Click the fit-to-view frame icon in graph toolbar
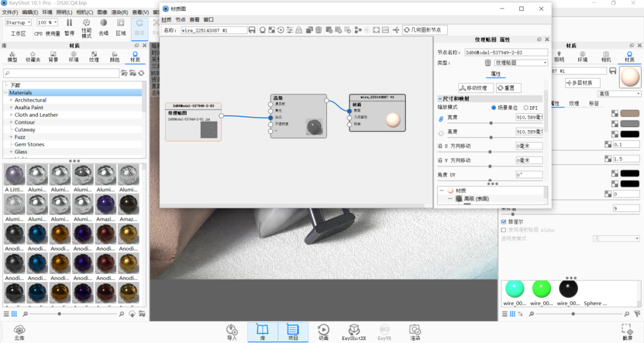644x343 pixels. point(376,30)
